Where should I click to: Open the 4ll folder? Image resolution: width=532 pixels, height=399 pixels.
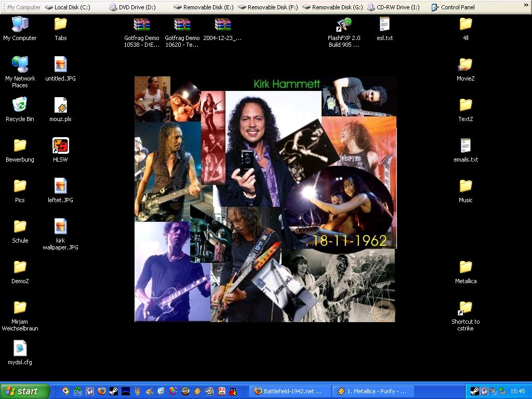pos(465,29)
